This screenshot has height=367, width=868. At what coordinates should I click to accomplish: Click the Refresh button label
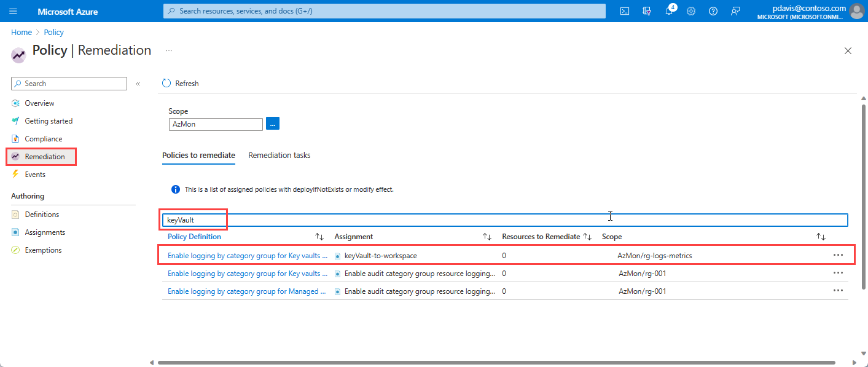(187, 84)
